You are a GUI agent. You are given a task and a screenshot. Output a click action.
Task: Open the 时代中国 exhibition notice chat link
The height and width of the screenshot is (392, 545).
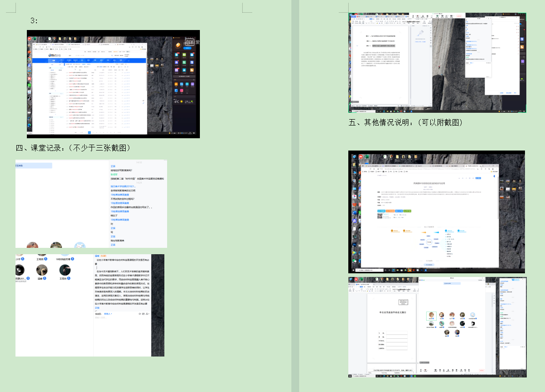[137, 179]
